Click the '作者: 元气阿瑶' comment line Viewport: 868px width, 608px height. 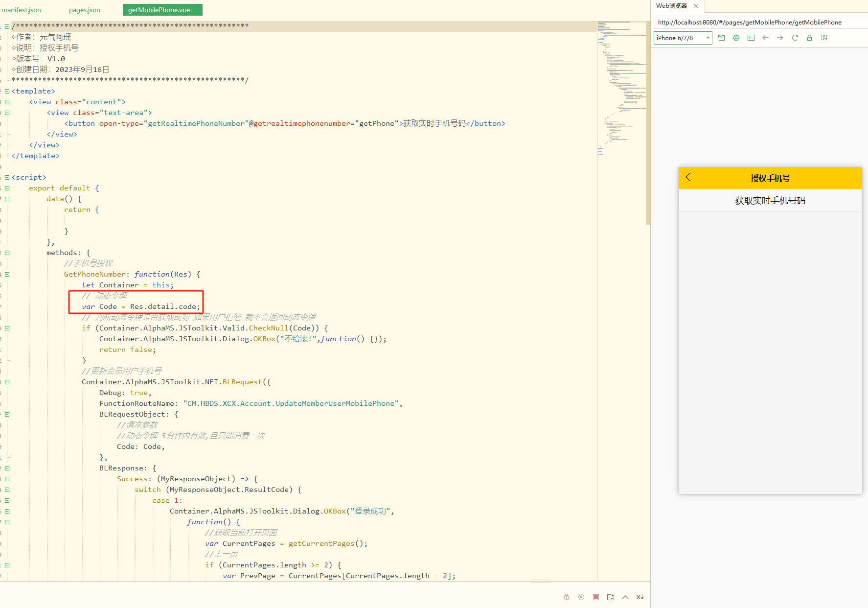tap(42, 37)
